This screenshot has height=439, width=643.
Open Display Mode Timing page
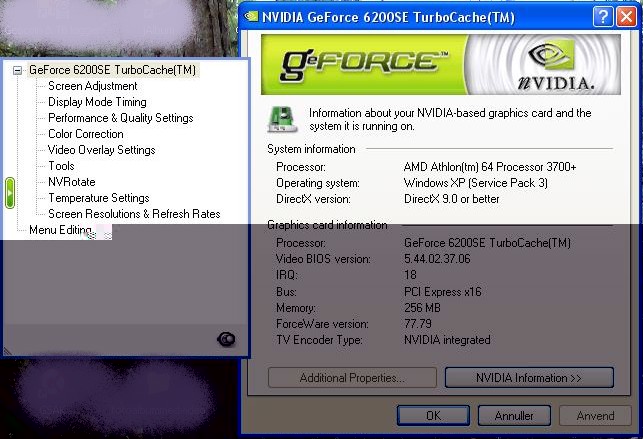coord(97,102)
